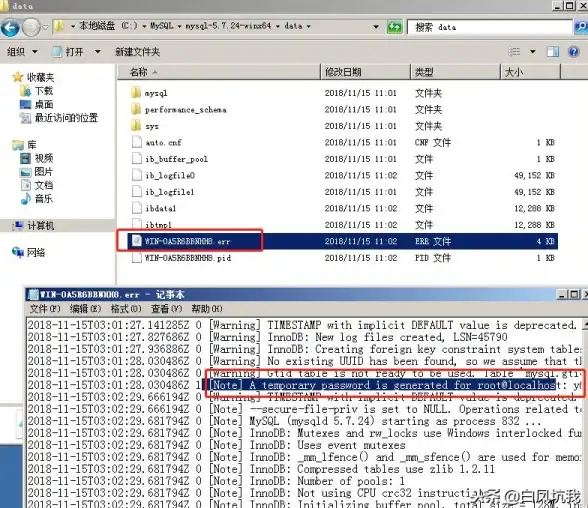
Task: Select the performance_schema folder icon
Action: click(136, 109)
